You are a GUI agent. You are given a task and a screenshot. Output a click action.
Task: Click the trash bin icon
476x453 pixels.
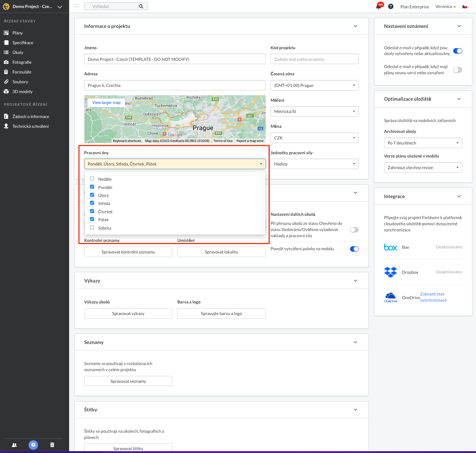point(52,445)
